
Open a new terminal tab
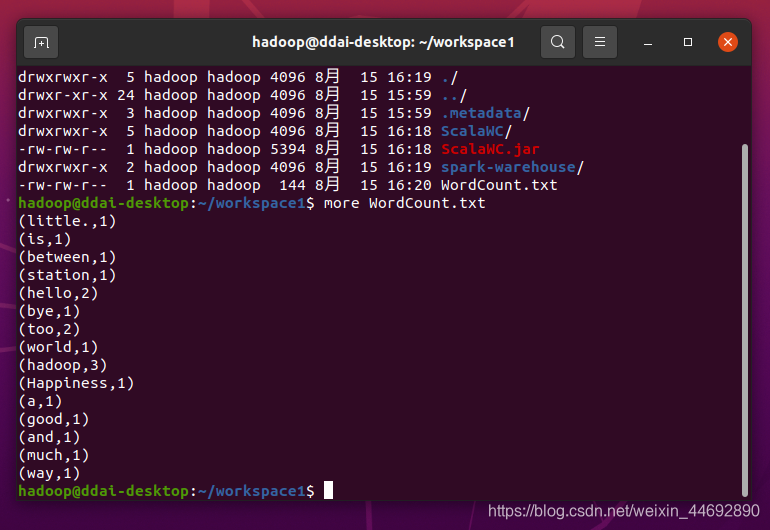click(x=41, y=42)
